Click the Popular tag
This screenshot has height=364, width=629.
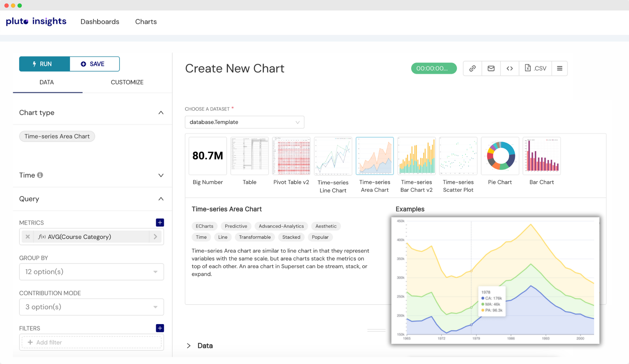(x=320, y=237)
